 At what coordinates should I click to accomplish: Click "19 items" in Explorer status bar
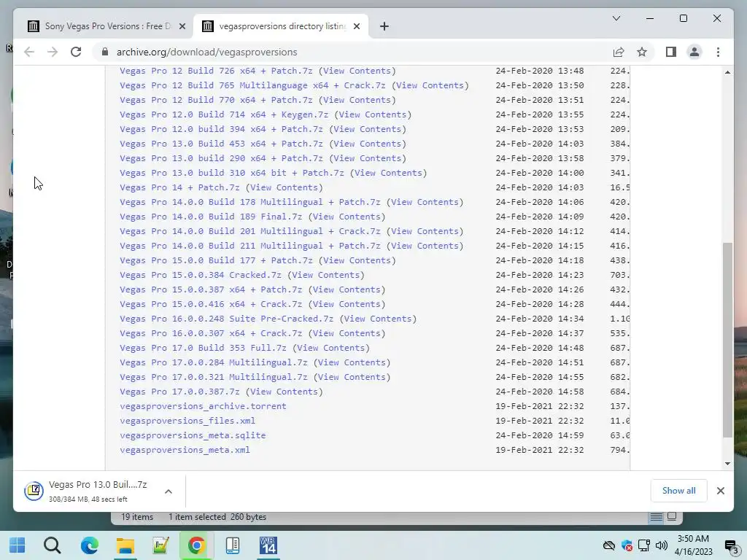(137, 517)
